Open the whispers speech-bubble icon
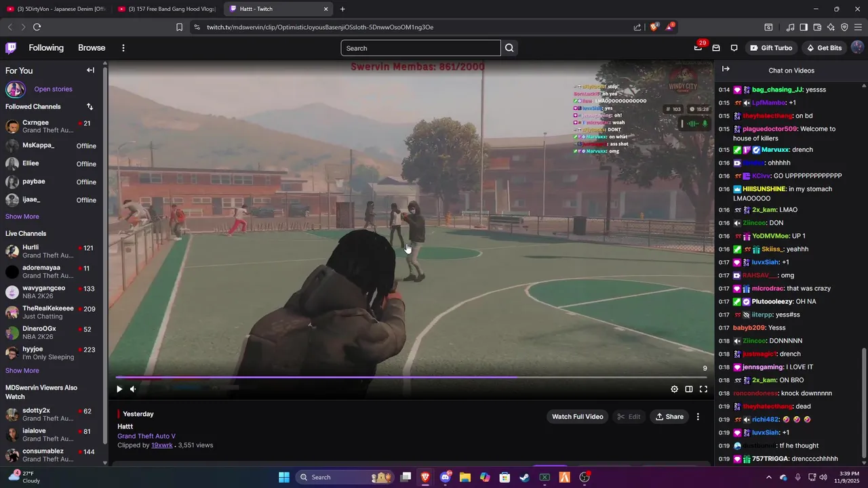The height and width of the screenshot is (488, 868). pyautogui.click(x=734, y=48)
